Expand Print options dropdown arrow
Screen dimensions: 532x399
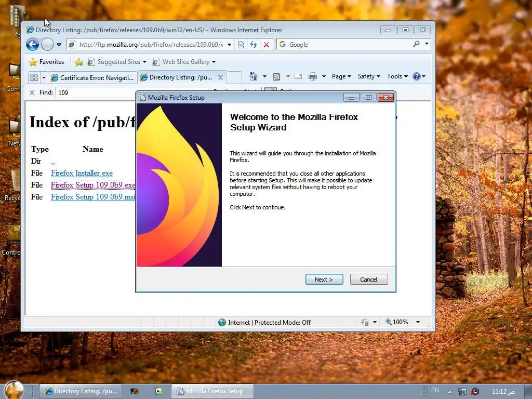[x=324, y=76]
